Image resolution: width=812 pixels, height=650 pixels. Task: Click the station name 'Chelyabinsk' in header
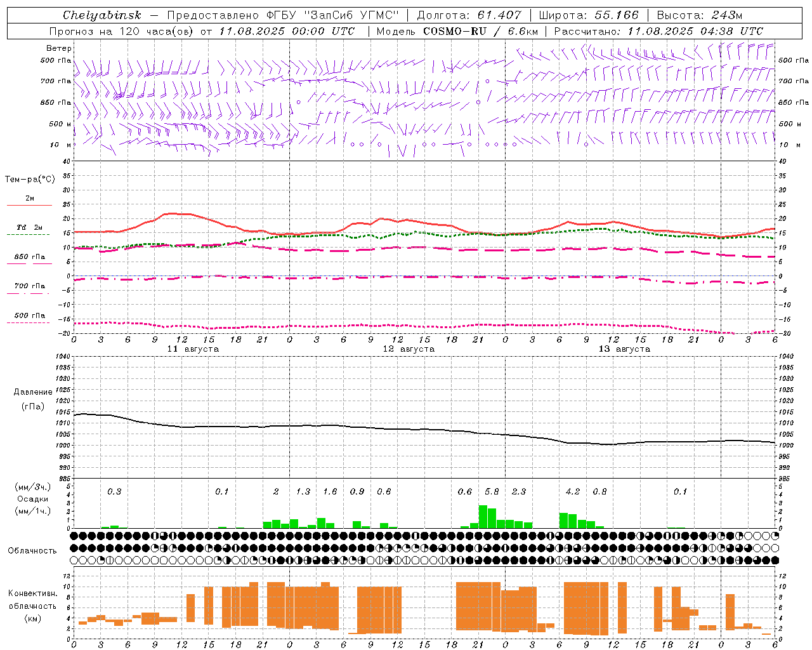click(x=102, y=15)
